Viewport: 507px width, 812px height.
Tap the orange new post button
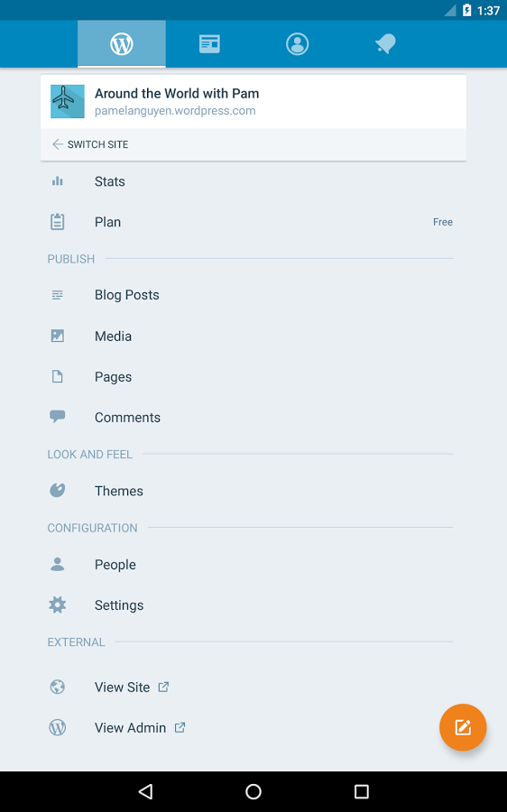tap(463, 727)
